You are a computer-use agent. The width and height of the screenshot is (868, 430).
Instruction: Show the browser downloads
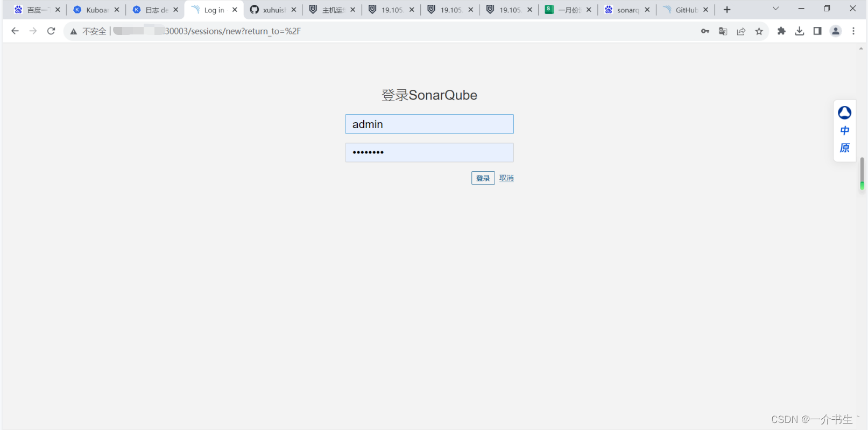pyautogui.click(x=800, y=31)
